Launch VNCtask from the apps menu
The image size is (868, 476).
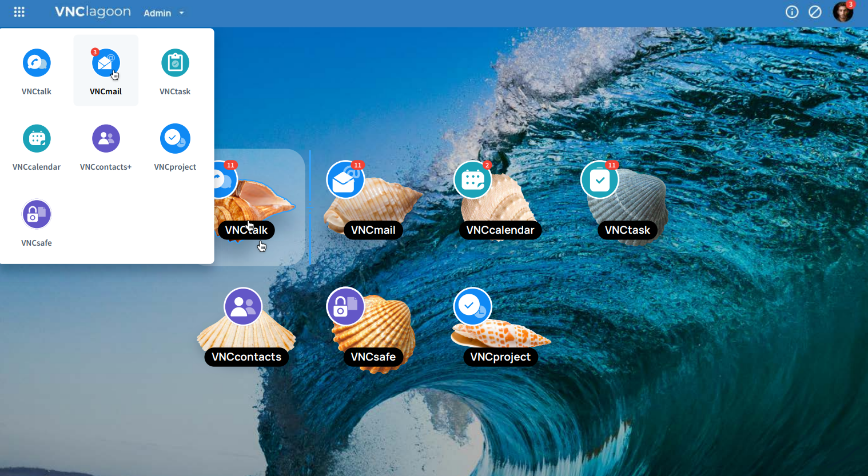[175, 72]
